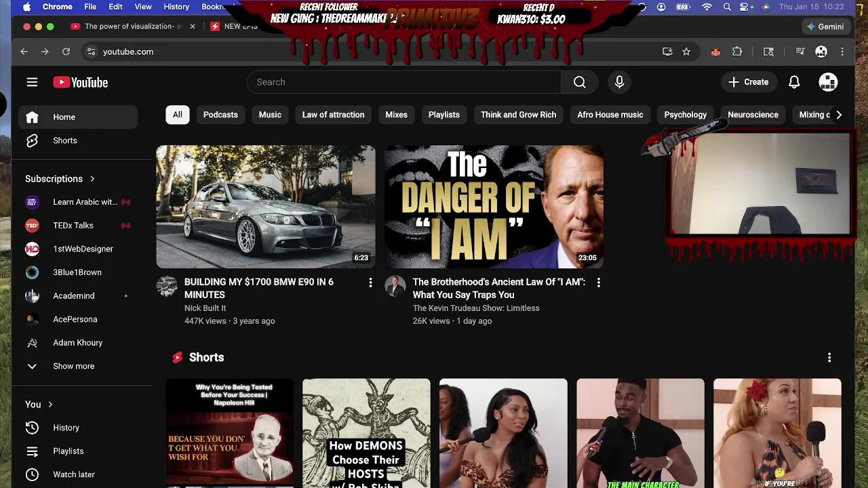Expand the You section chevron
Screen dimensions: 868x488
50,405
